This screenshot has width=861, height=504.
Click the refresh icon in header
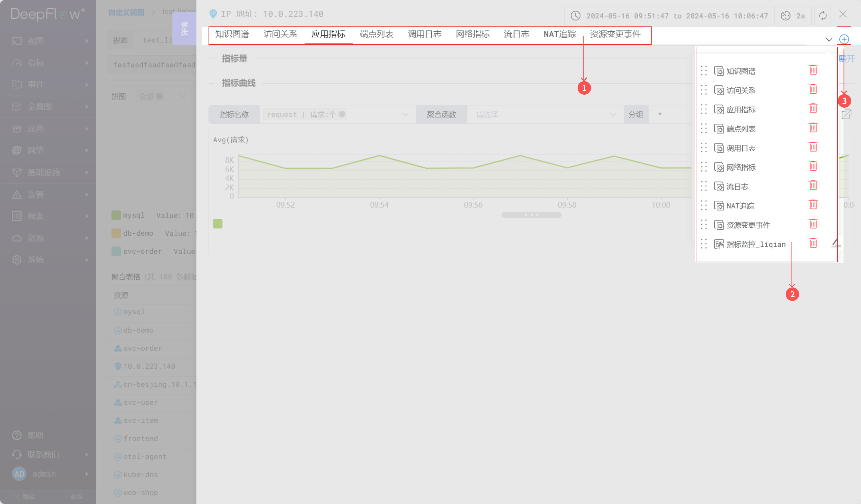823,16
